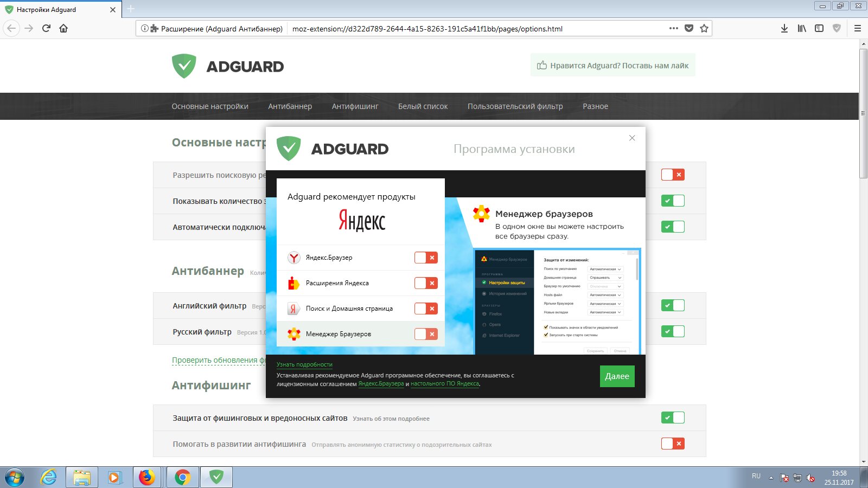Open the настольного ПО Яндекса link
Image resolution: width=868 pixels, height=488 pixels.
pos(445,383)
